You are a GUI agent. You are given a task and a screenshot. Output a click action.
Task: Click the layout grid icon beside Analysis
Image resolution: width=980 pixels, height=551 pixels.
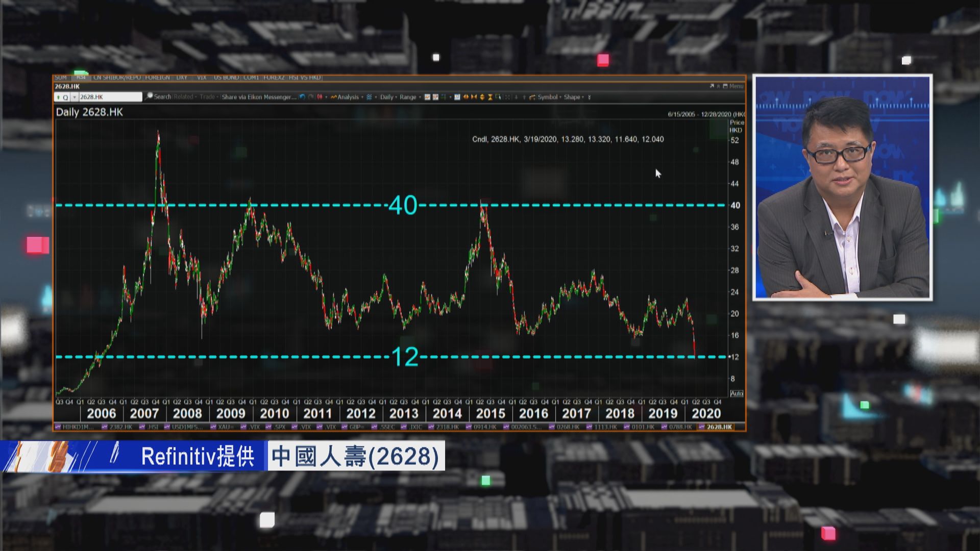pyautogui.click(x=369, y=97)
